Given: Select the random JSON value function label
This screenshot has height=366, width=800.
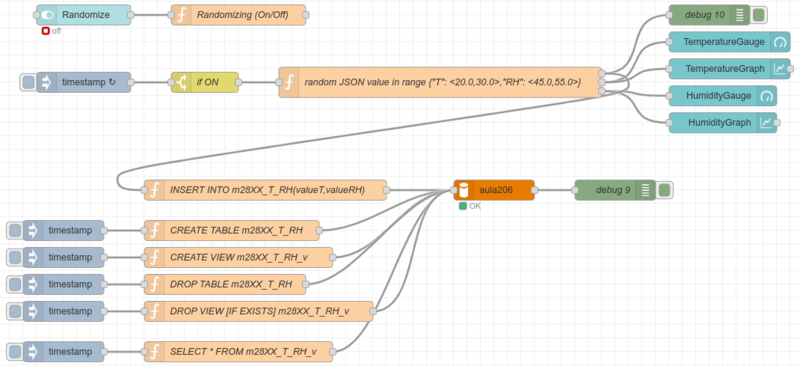Looking at the screenshot, I should pos(443,82).
